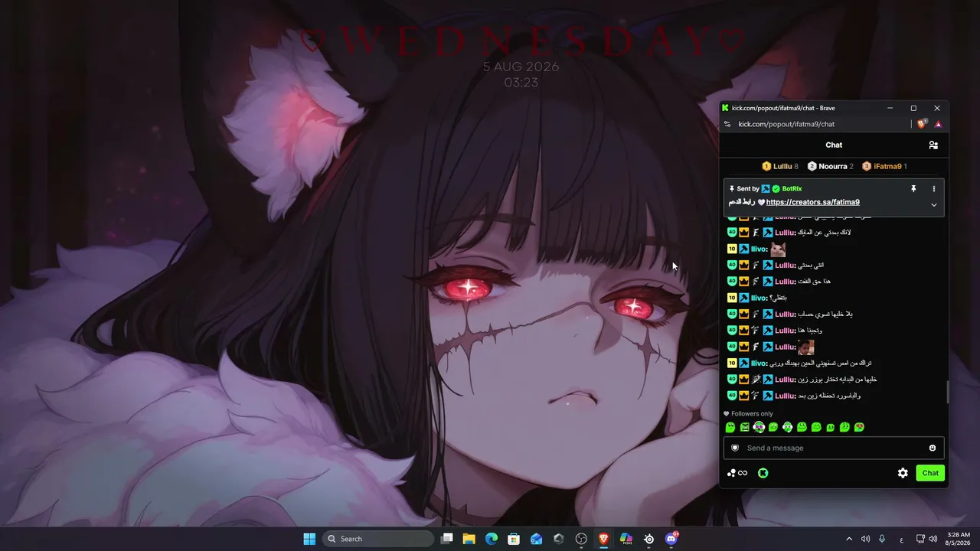Open Task View on the taskbar
This screenshot has width=980, height=551.
pyautogui.click(x=447, y=539)
